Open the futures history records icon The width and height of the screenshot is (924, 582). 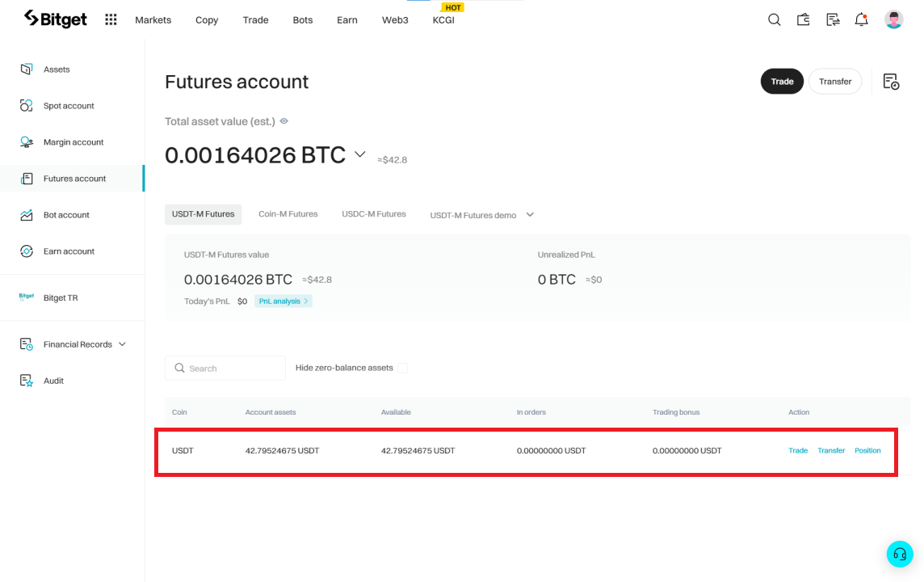click(891, 82)
